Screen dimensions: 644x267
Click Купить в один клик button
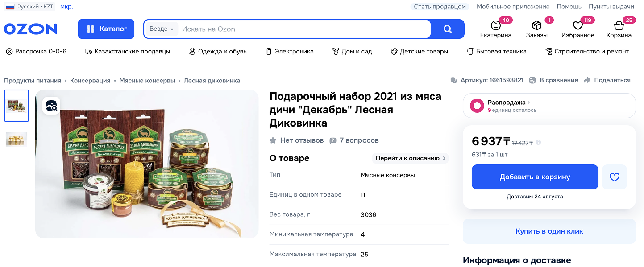coord(549,231)
